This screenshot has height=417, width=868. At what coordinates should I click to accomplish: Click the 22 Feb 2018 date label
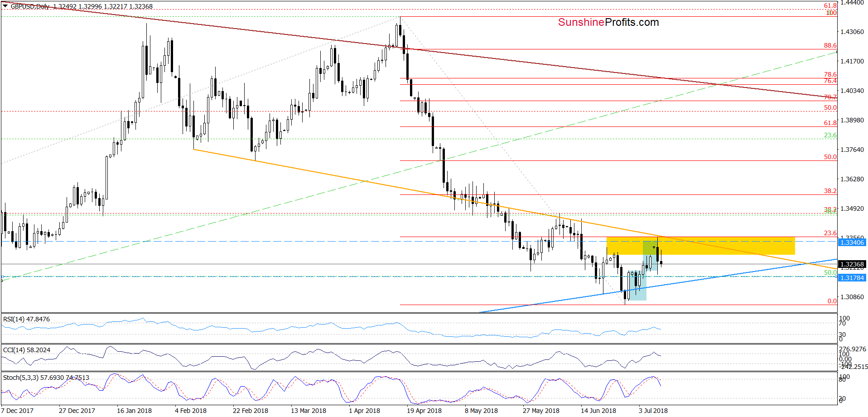[251, 411]
